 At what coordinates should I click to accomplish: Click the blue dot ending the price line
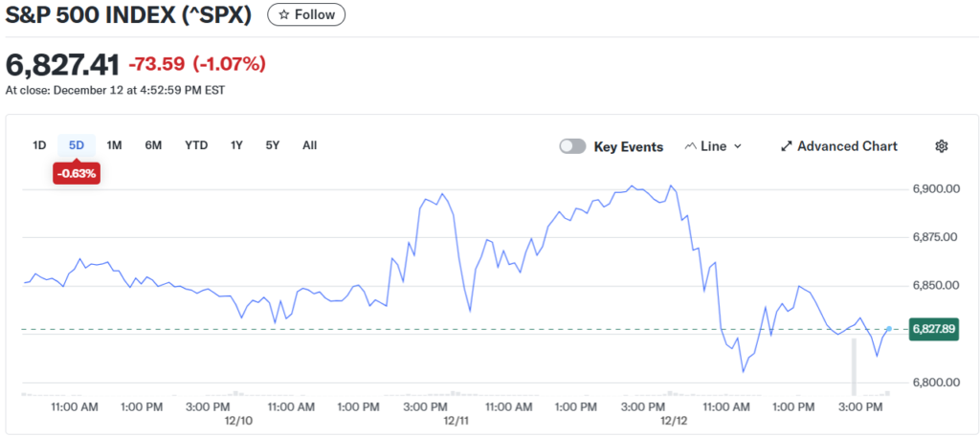pyautogui.click(x=888, y=329)
